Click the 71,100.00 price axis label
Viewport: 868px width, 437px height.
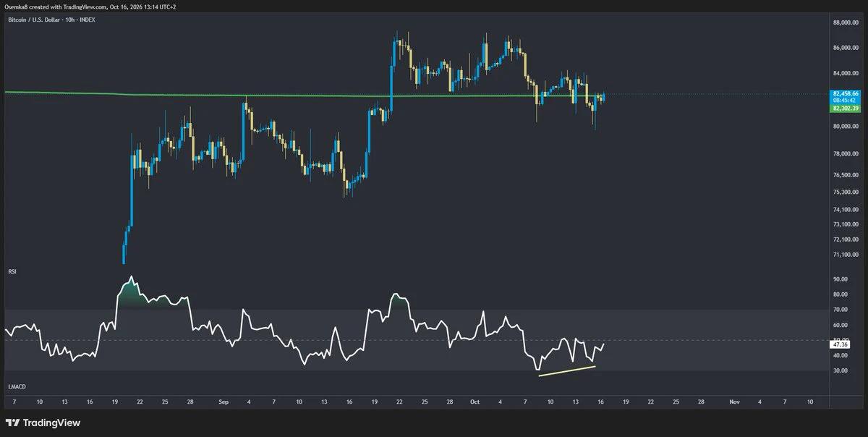pos(845,255)
